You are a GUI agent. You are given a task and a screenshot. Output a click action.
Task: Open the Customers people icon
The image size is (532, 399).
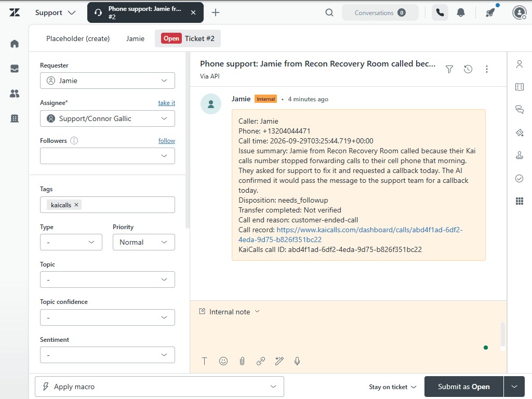coord(15,94)
